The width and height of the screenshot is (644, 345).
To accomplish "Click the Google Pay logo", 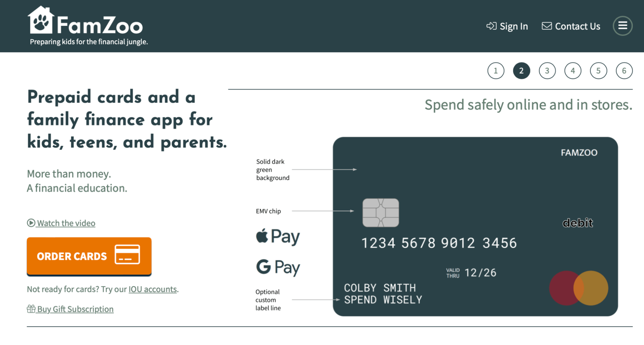I will click(x=278, y=267).
